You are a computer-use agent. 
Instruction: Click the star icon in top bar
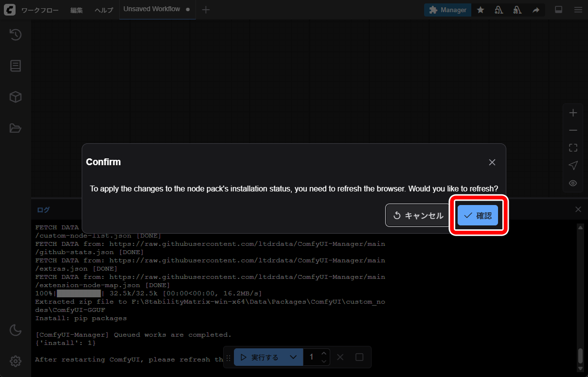pos(481,10)
